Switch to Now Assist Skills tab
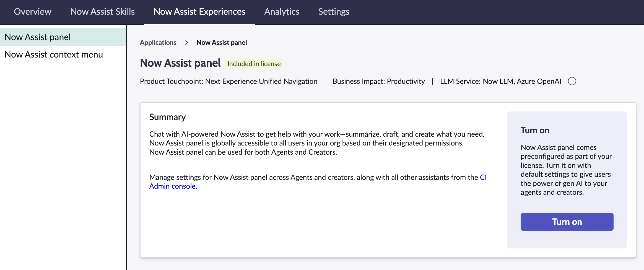644x270 pixels. click(102, 12)
